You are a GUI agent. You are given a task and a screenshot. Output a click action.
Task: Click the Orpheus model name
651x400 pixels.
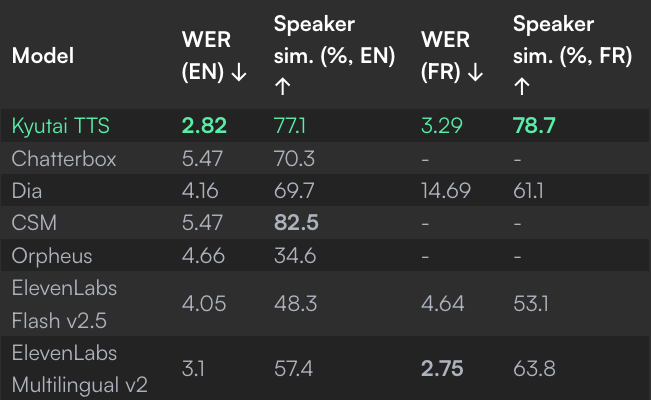(x=52, y=256)
